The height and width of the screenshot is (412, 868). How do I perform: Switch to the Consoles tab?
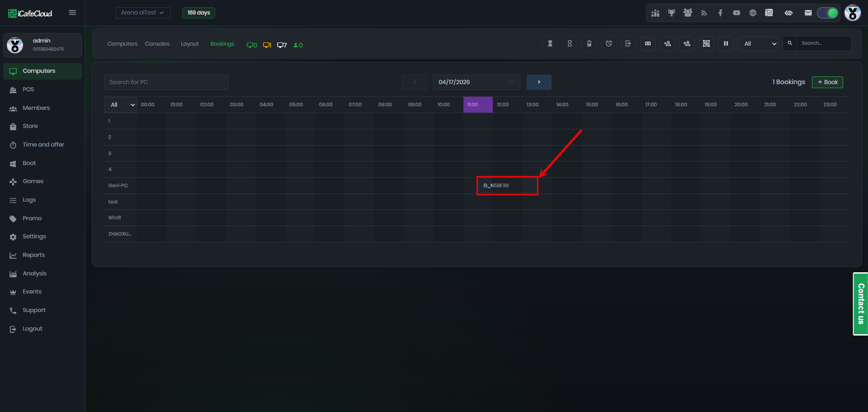coord(157,44)
